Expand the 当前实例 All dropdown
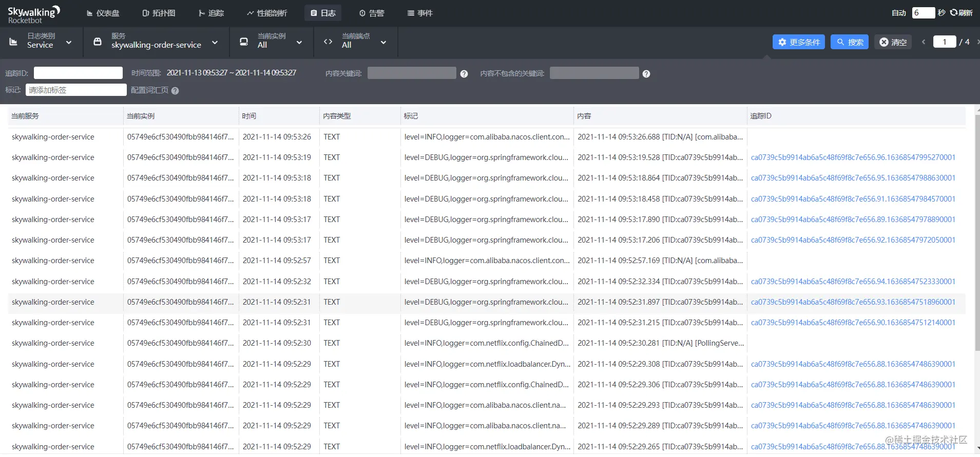Image resolution: width=980 pixels, height=457 pixels. click(272, 42)
